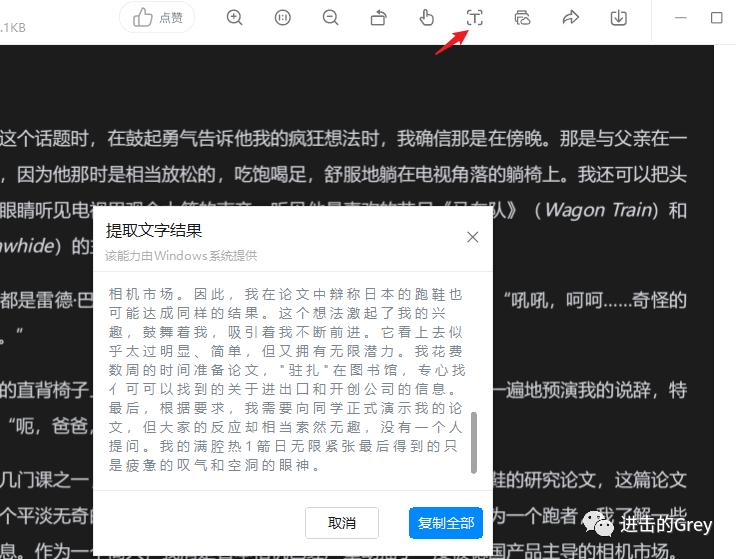Click the 点赞 thumbs-up button

coord(157,17)
